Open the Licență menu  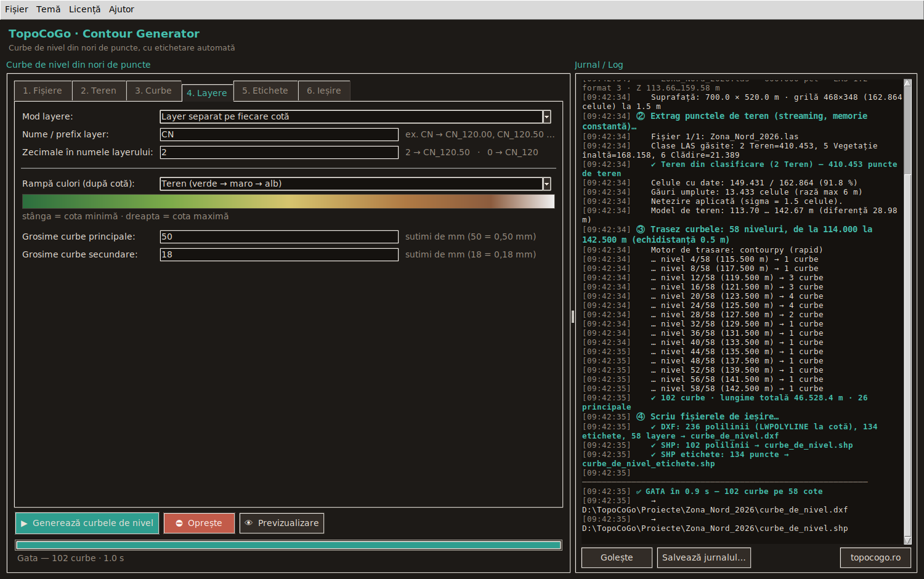(84, 9)
